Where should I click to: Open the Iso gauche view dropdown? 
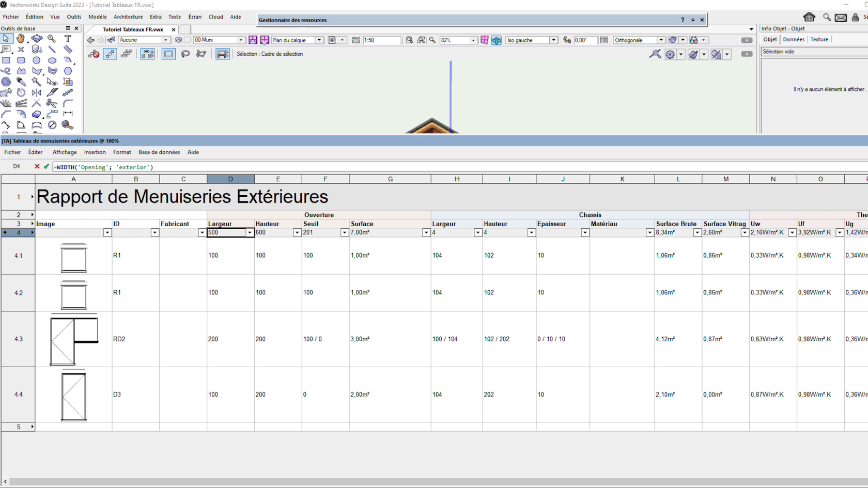click(553, 40)
